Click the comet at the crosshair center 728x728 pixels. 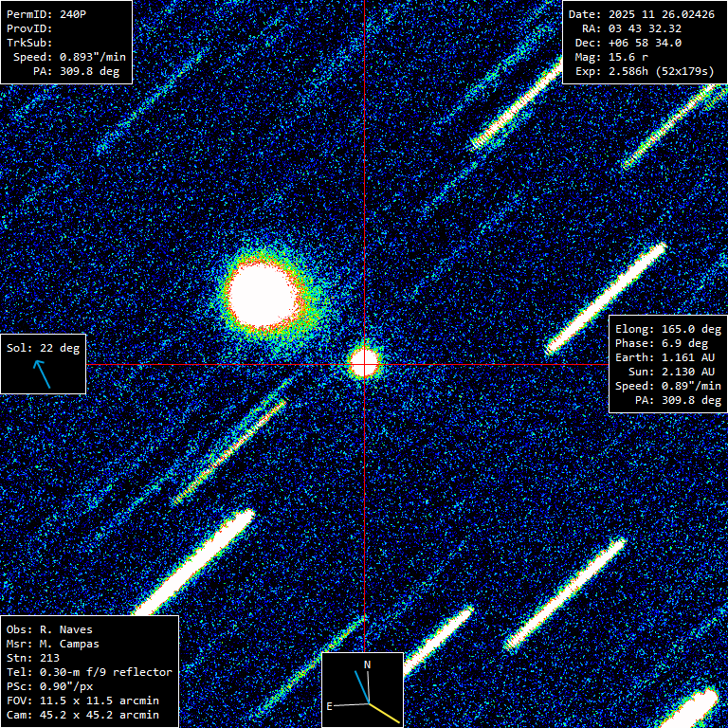364,361
